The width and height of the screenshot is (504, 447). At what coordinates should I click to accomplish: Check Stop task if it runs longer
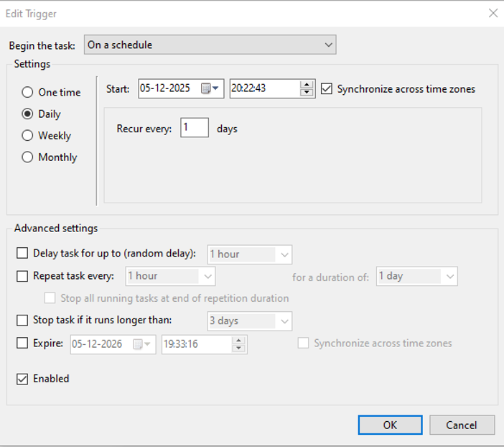coord(22,321)
